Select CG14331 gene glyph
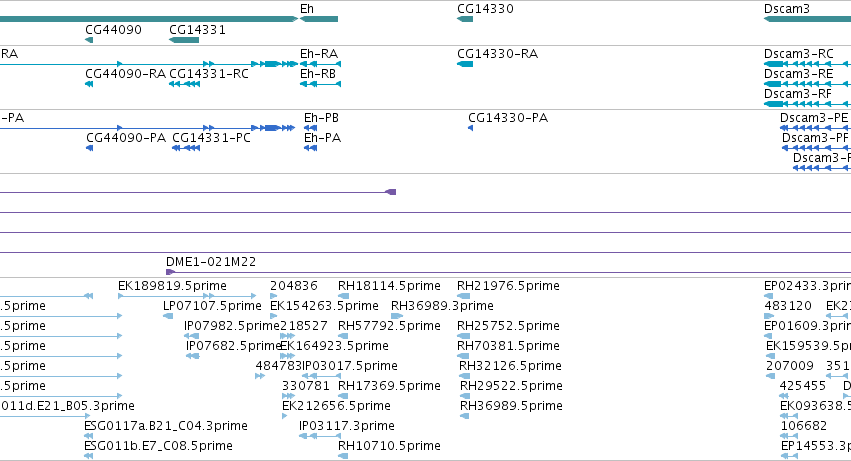The image size is (851, 461). pos(184,40)
